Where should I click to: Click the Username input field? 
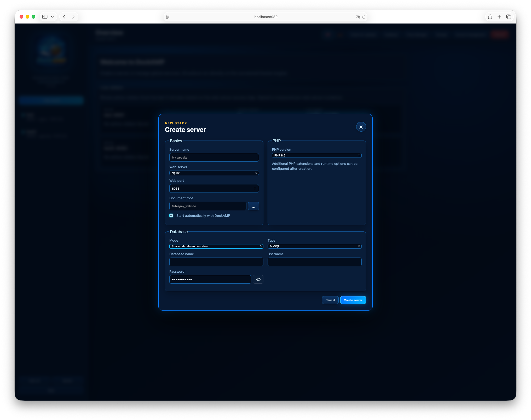point(314,262)
